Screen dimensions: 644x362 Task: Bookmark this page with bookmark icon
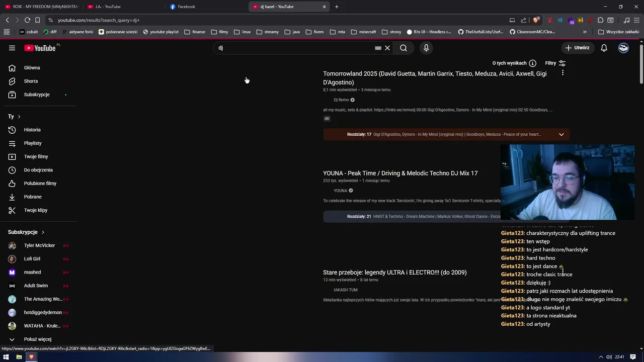(37, 20)
